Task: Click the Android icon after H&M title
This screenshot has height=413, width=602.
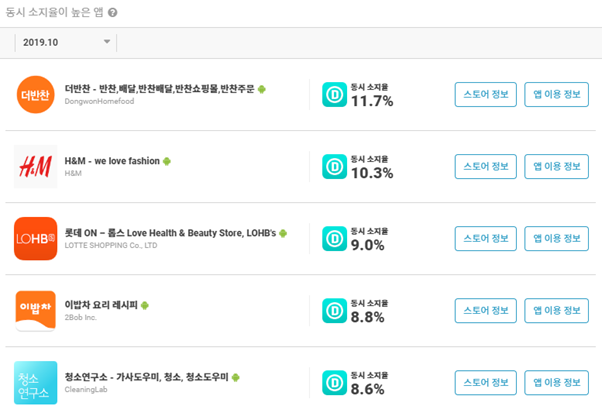Action: point(167,161)
